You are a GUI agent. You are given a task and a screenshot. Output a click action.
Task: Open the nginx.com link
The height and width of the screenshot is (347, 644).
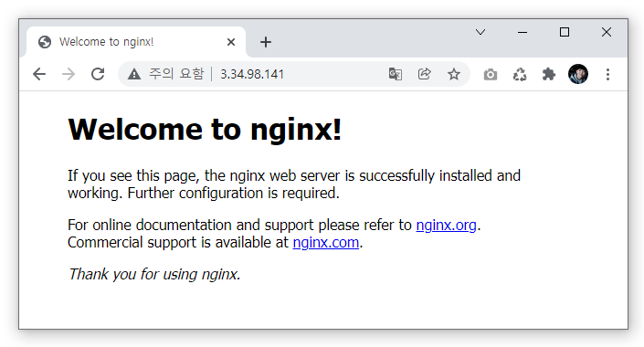click(326, 242)
